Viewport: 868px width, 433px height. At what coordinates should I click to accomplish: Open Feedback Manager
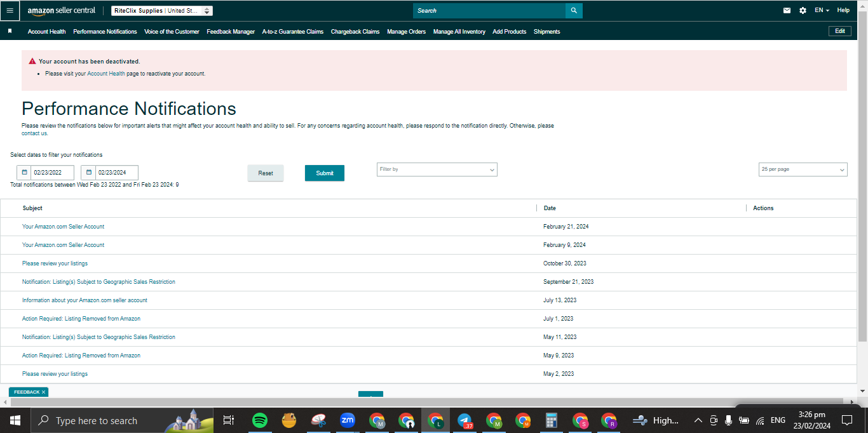(231, 32)
